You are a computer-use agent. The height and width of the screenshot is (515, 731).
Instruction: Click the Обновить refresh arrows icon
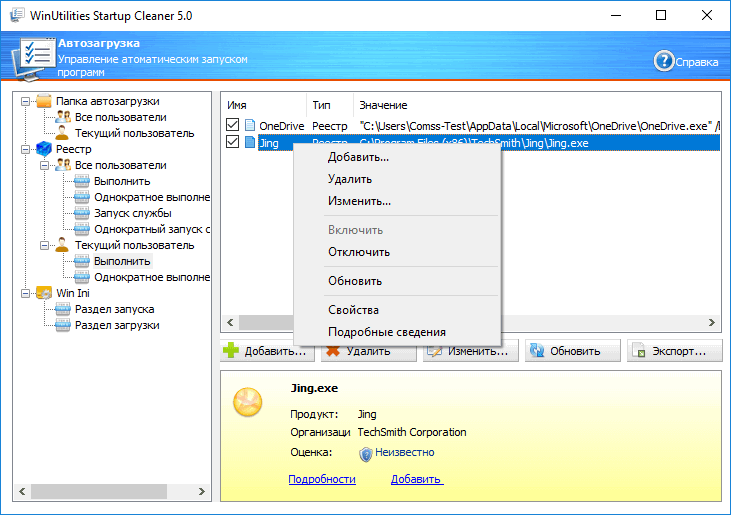(537, 351)
